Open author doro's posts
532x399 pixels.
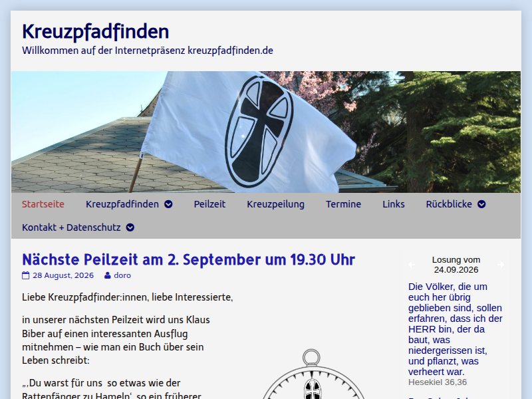tap(122, 275)
